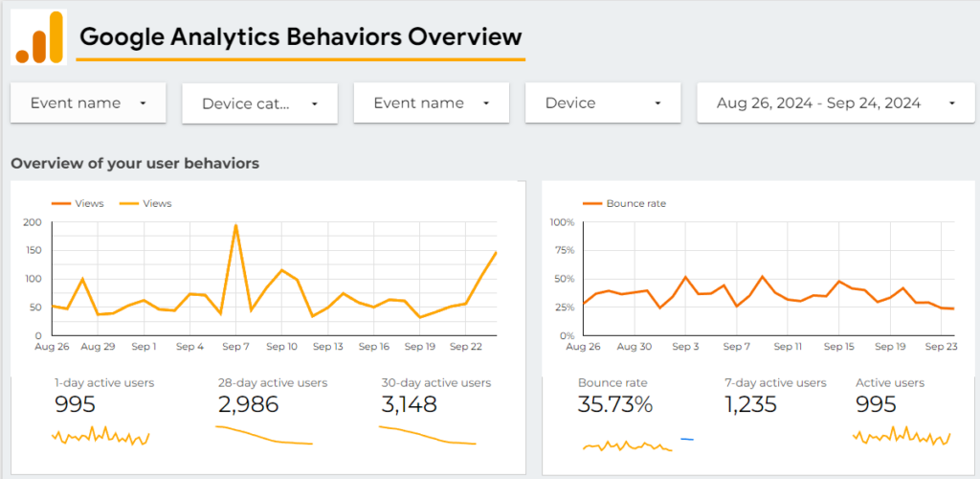Click the 995 value under Active users
The width and height of the screenshot is (980, 479).
point(876,404)
